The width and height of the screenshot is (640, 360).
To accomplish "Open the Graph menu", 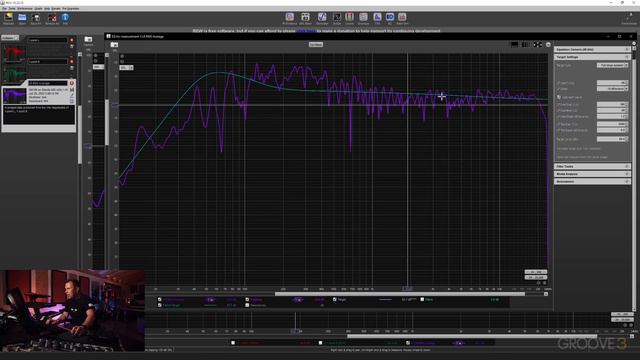I will (x=38, y=9).
